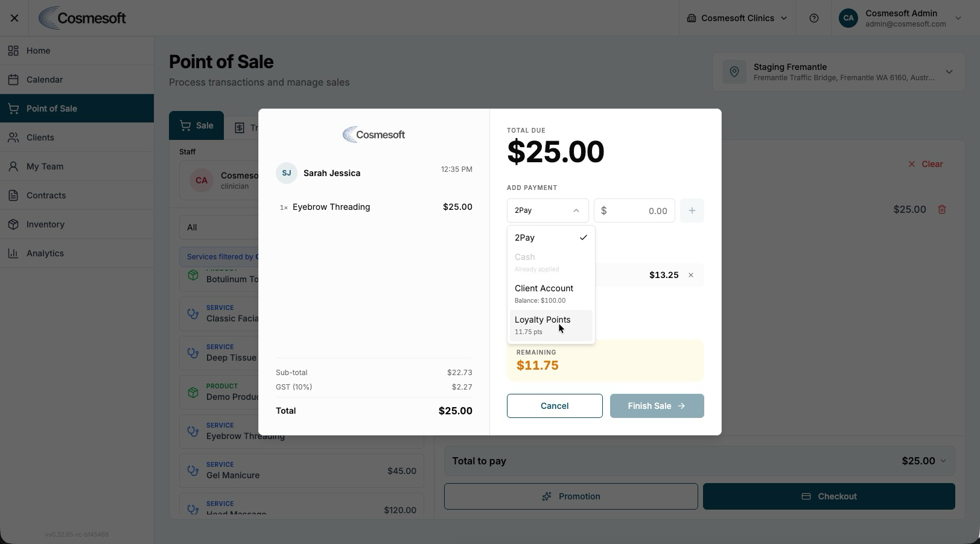Click the help question mark icon

814,18
